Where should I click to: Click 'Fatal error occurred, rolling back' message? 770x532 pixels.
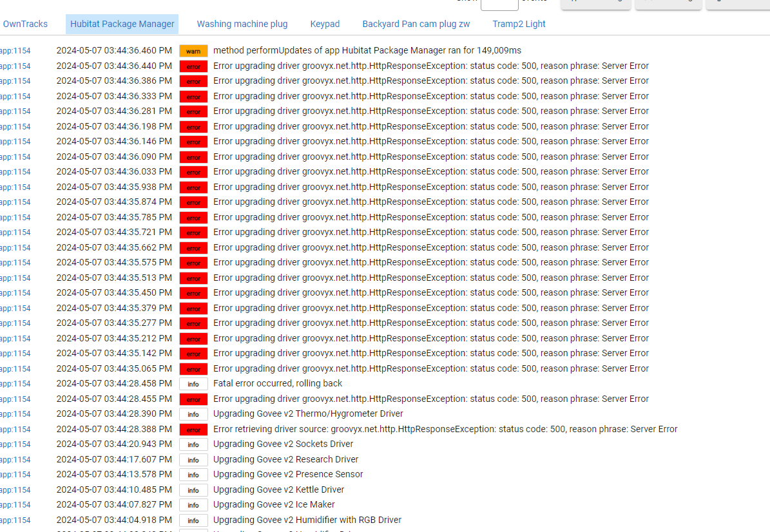(278, 383)
